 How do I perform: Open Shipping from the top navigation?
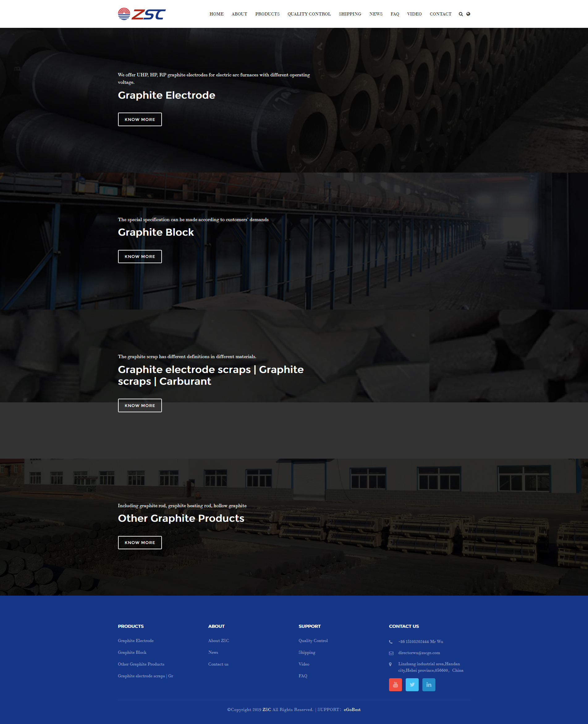[x=350, y=14]
